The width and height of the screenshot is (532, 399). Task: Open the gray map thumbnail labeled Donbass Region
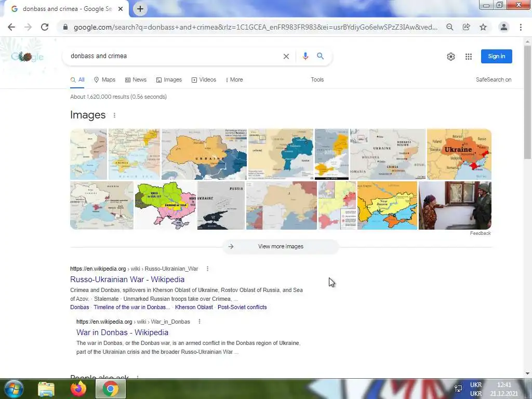point(388,154)
